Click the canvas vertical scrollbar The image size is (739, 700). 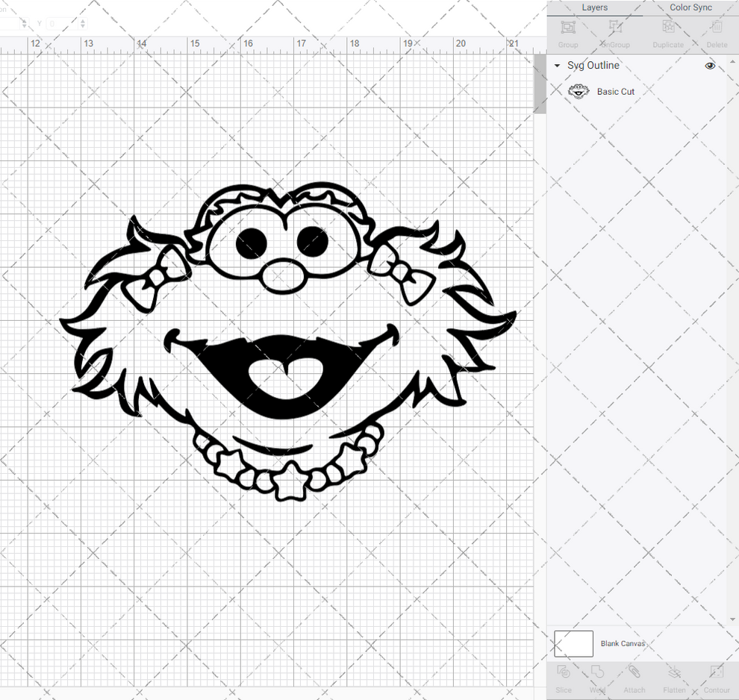tap(539, 84)
